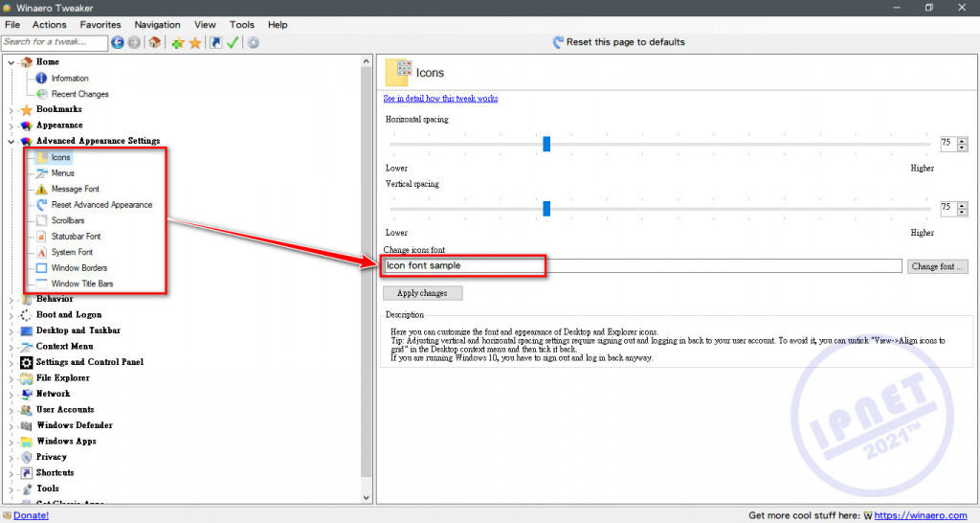This screenshot has width=980, height=523.
Task: Decrease Vertical spacing with down spinner
Action: [962, 212]
